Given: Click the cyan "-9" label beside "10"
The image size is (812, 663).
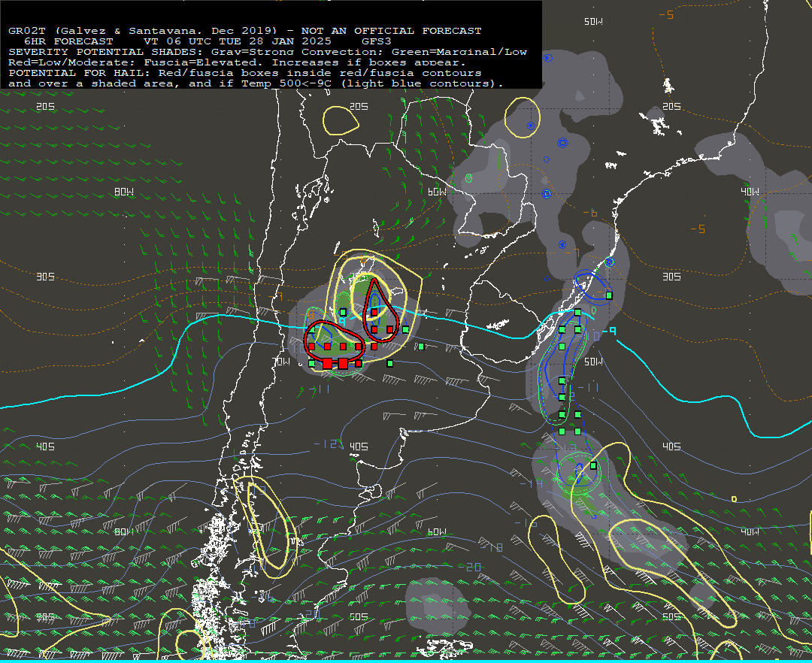Looking at the screenshot, I should (609, 331).
